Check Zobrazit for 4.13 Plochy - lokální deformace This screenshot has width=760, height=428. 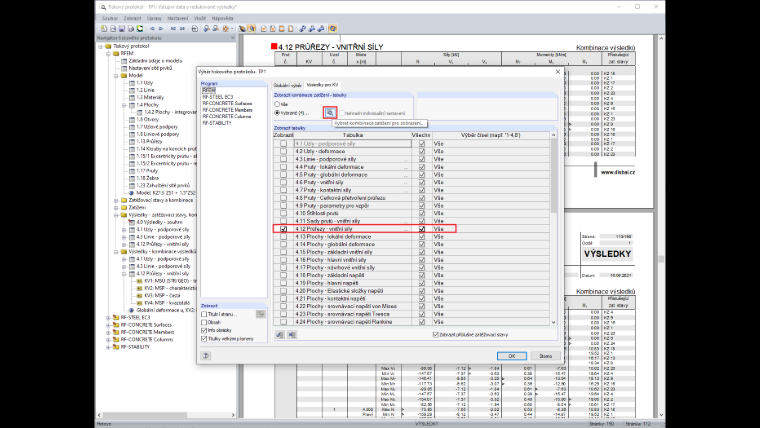coord(284,237)
